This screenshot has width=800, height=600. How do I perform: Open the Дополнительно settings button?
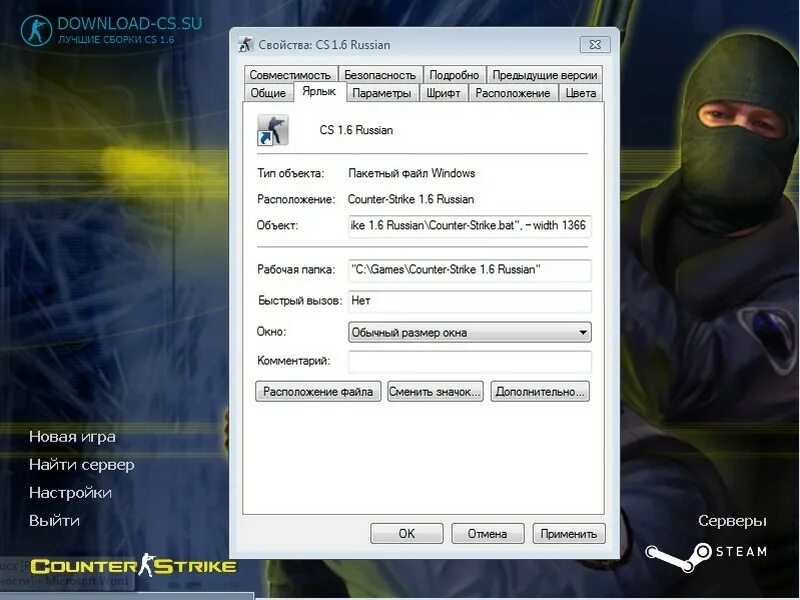tap(540, 391)
